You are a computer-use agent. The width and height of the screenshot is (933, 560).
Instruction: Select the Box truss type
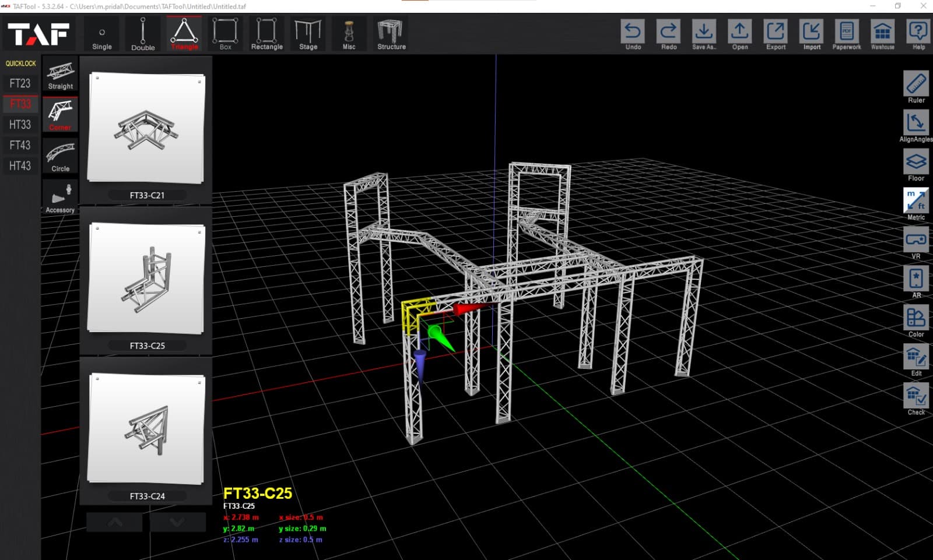click(x=225, y=34)
